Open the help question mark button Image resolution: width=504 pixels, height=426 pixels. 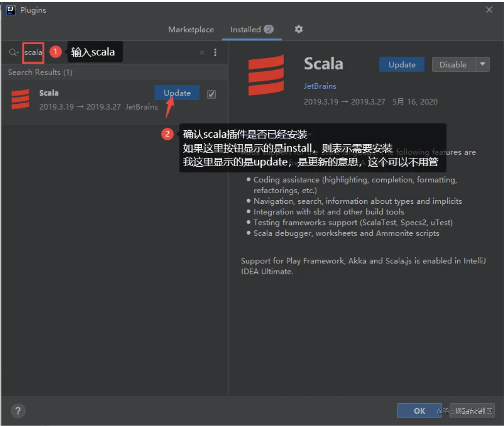18,411
